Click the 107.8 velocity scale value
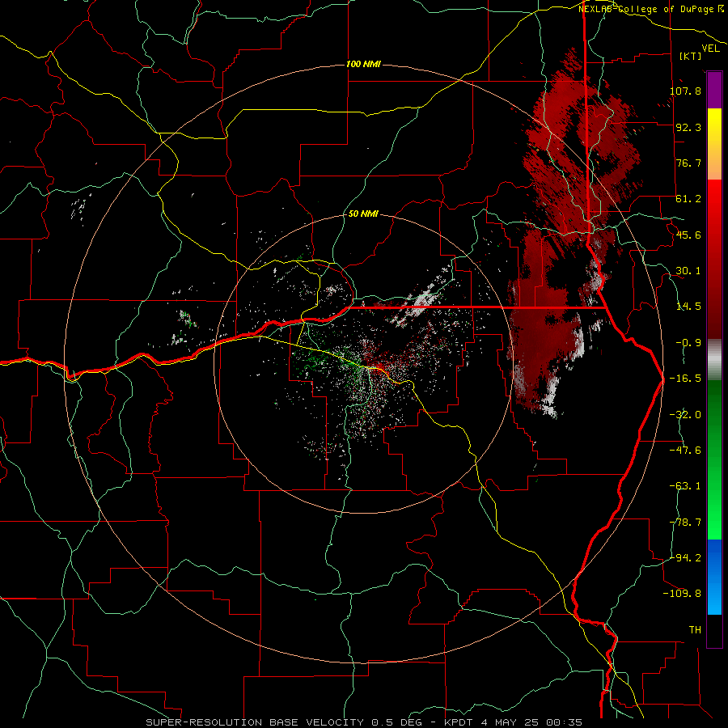Screen dimensions: 728x728 [685, 91]
